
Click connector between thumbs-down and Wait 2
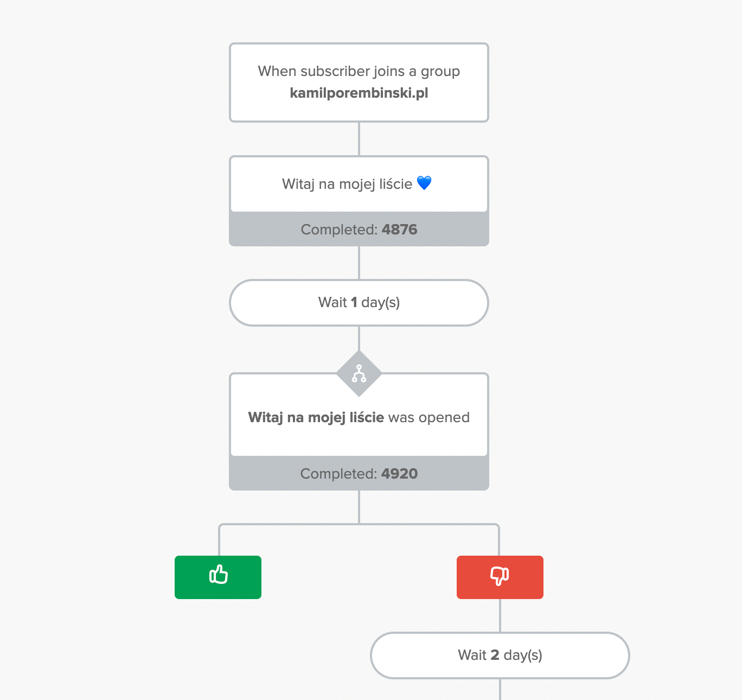(500, 615)
